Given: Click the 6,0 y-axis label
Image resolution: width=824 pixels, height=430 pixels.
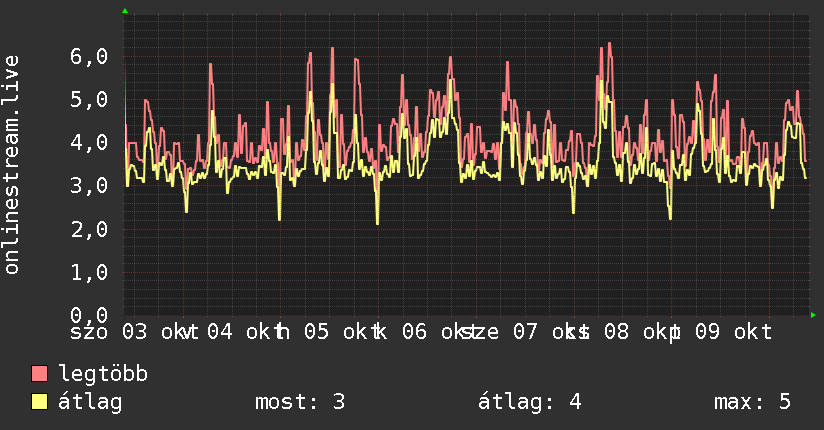Looking at the screenshot, I should [x=89, y=56].
